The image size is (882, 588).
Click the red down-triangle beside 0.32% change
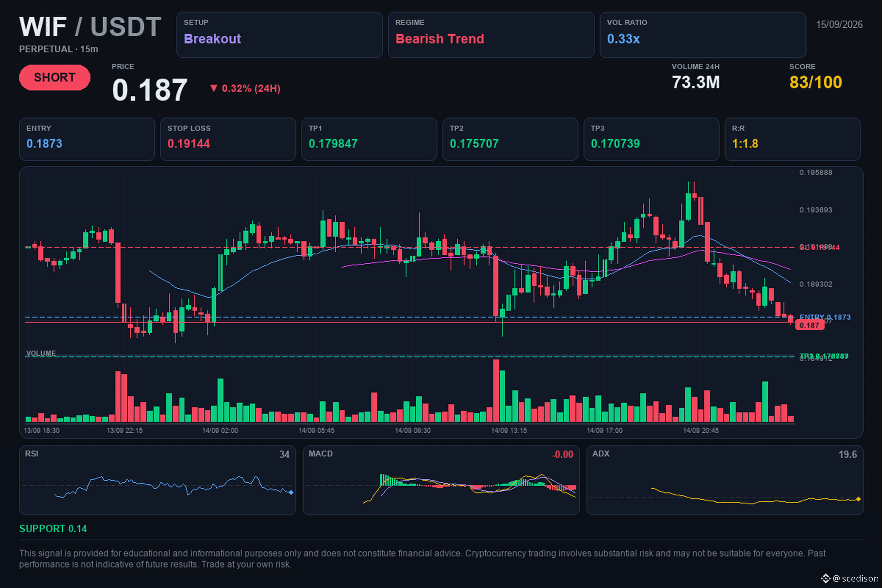tap(214, 88)
